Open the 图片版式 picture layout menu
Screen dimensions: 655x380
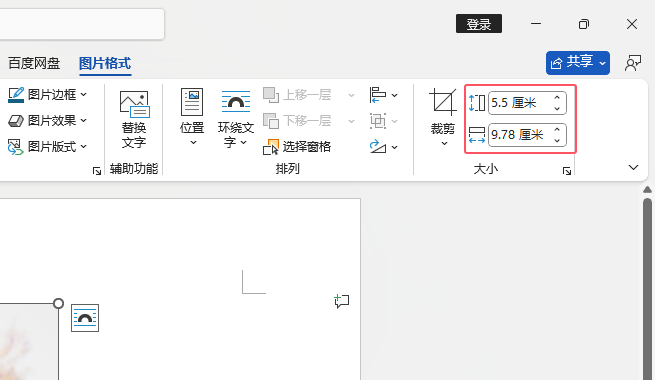point(48,147)
